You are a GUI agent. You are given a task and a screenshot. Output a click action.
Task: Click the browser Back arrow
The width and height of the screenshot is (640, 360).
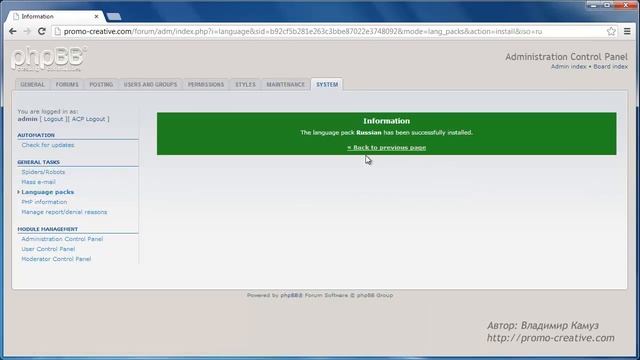coord(13,31)
